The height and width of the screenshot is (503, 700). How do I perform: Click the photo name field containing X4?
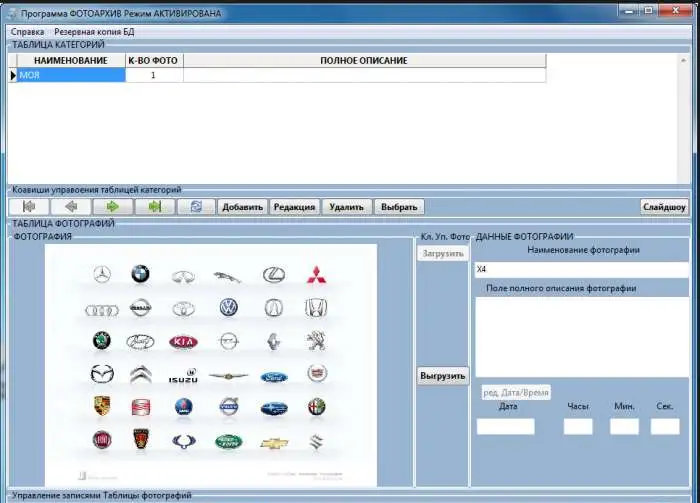tap(581, 270)
